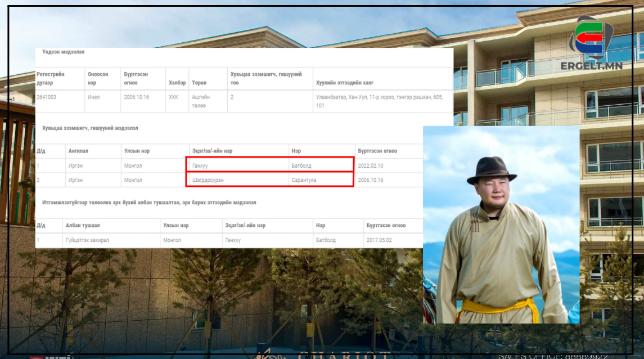Viewport: 644px width, 359px height.
Task: Select the 2017.05.02 date cell
Action: click(x=379, y=240)
